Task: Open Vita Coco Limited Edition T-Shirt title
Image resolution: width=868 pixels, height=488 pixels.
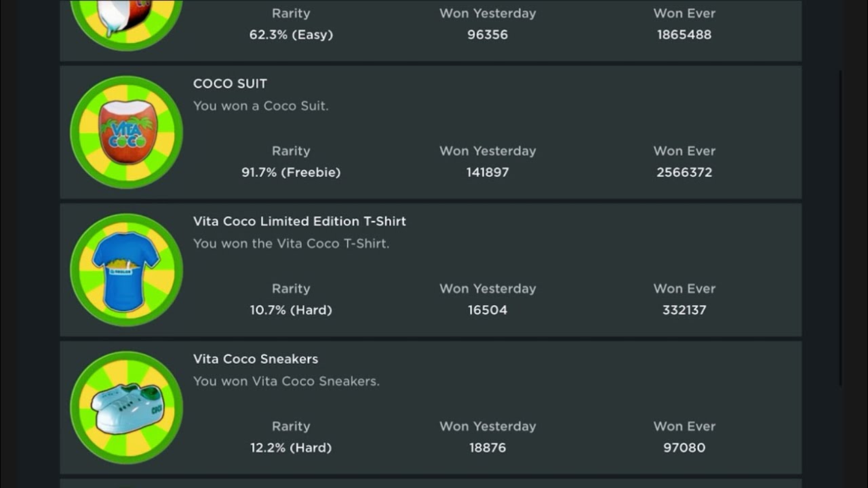Action: 300,221
